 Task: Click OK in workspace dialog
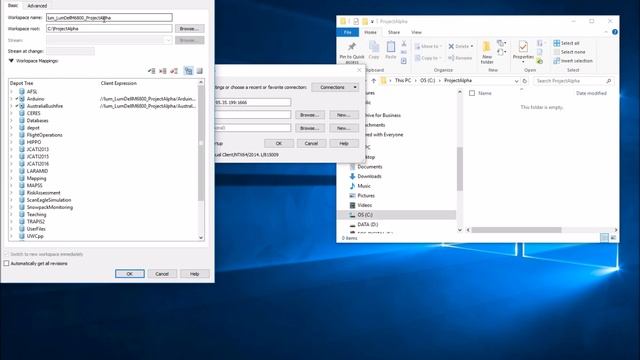(x=130, y=273)
